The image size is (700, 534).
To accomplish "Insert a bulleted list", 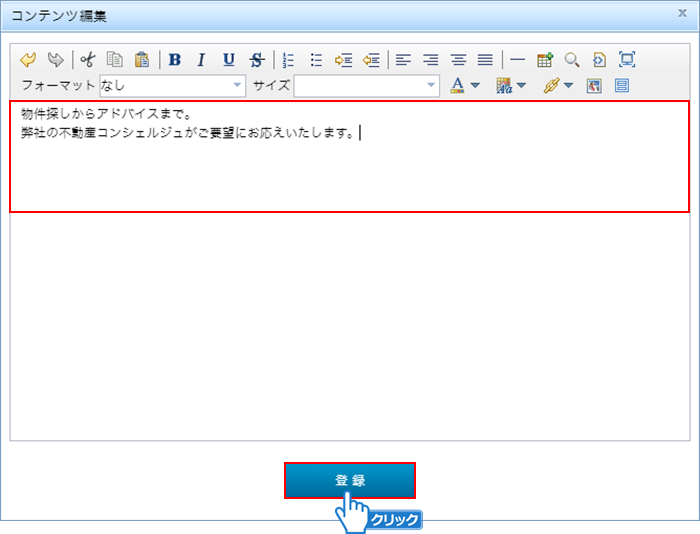I will pyautogui.click(x=316, y=60).
